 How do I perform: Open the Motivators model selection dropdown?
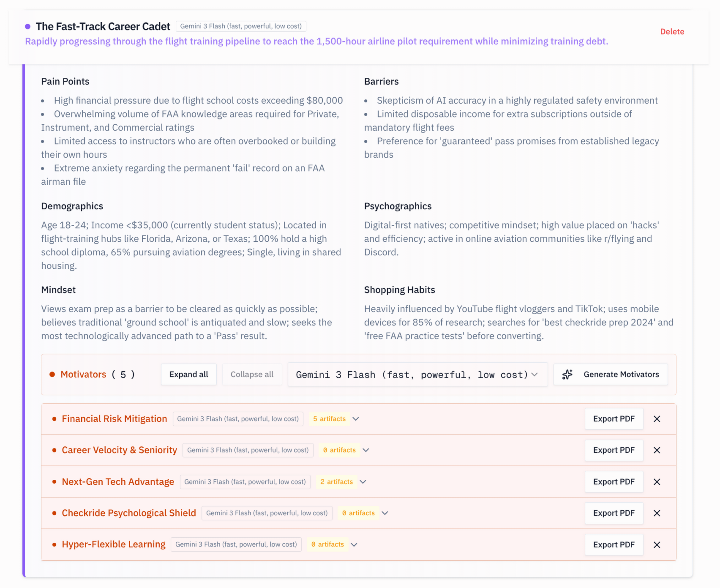tap(417, 375)
